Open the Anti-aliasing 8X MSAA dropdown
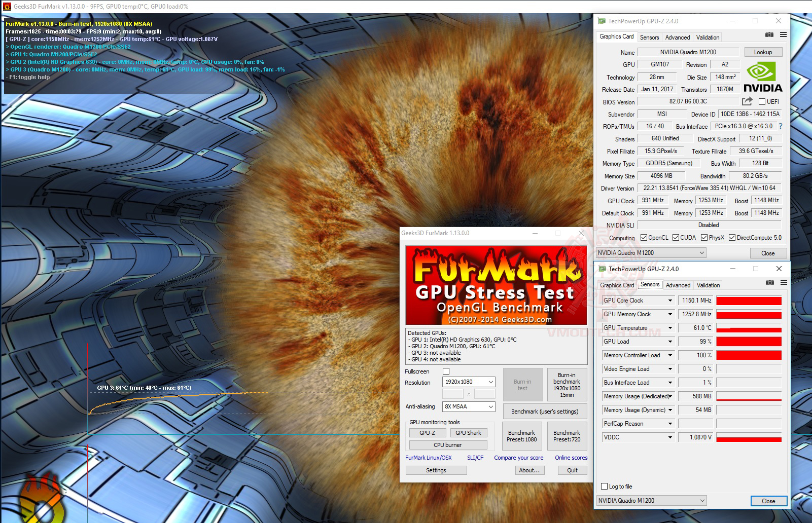Viewport: 812px width, 523px height. (469, 406)
